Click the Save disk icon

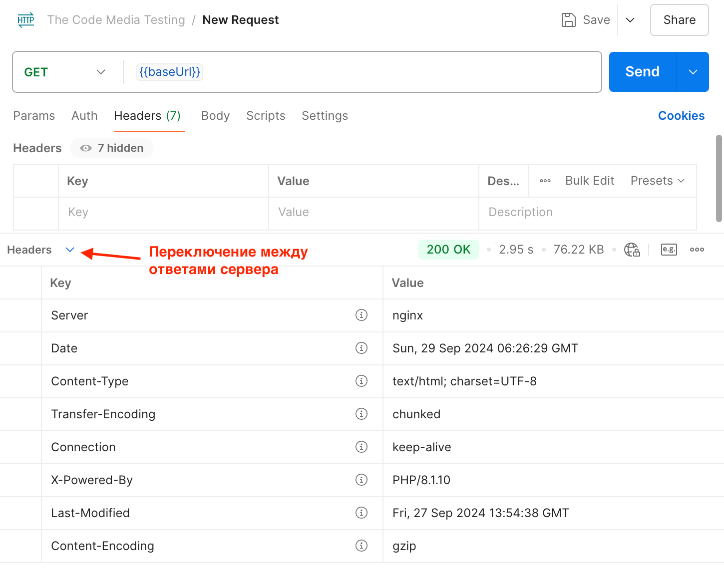coord(568,20)
